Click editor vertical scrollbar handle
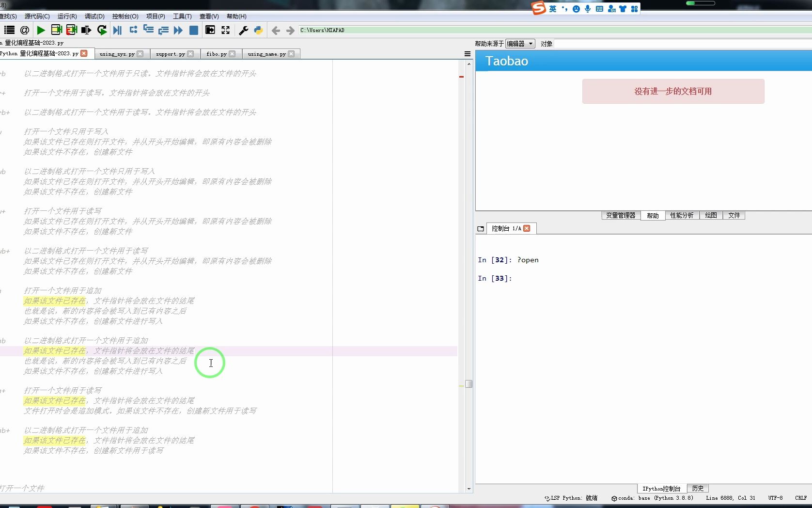Screen dimensions: 812x508 tap(468, 384)
